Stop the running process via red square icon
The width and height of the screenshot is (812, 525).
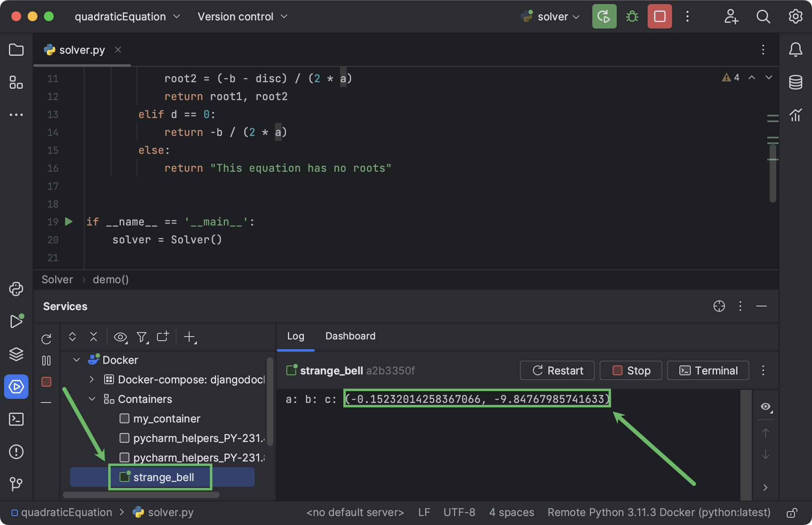pyautogui.click(x=659, y=16)
